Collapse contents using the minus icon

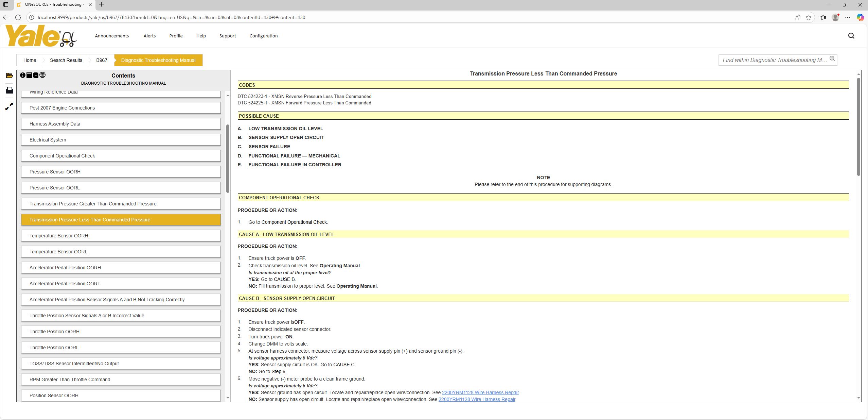click(x=36, y=75)
